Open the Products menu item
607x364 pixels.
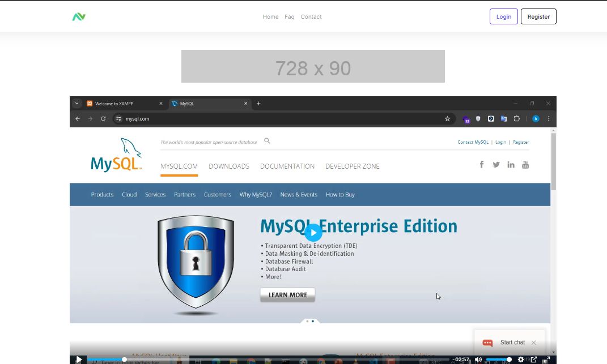[x=102, y=195]
